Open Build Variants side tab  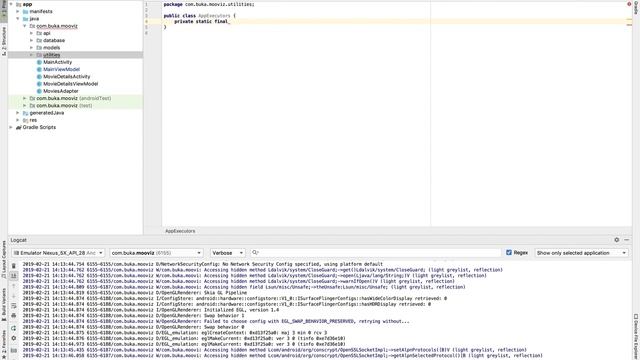[x=4, y=304]
